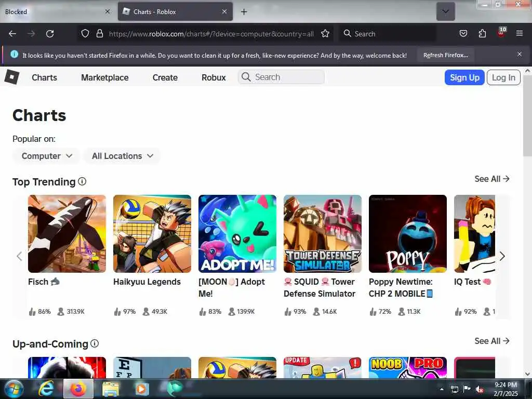Click the page scrollbar down arrow
The width and height of the screenshot is (532, 399).
pyautogui.click(x=527, y=374)
